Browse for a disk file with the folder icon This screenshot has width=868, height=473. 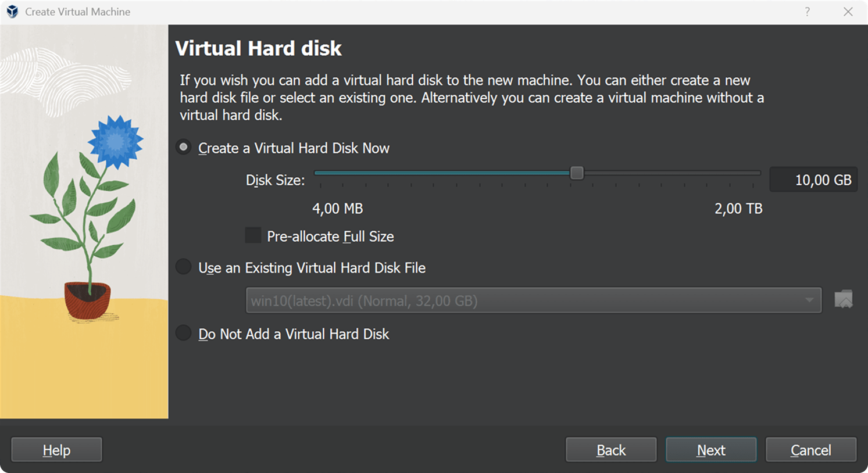tap(843, 300)
